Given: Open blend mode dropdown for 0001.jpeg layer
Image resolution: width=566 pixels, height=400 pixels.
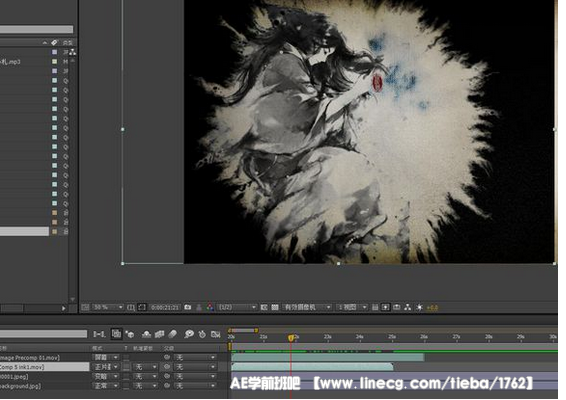Looking at the screenshot, I should pos(106,377).
